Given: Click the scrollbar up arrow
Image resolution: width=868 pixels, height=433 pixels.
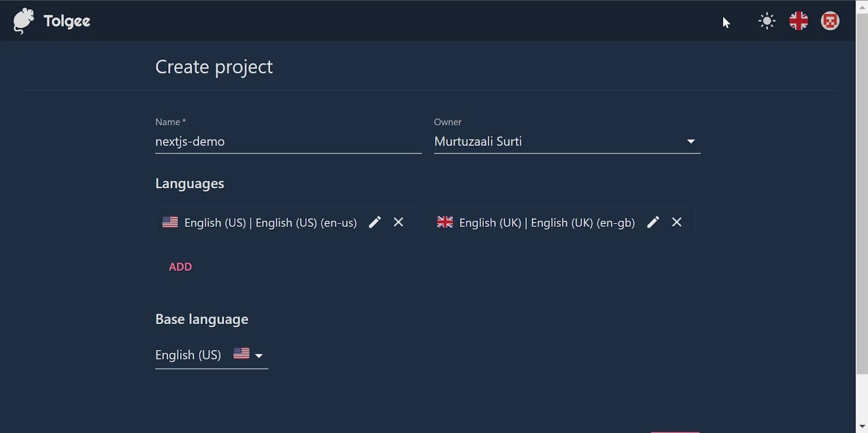Looking at the screenshot, I should tap(862, 7).
